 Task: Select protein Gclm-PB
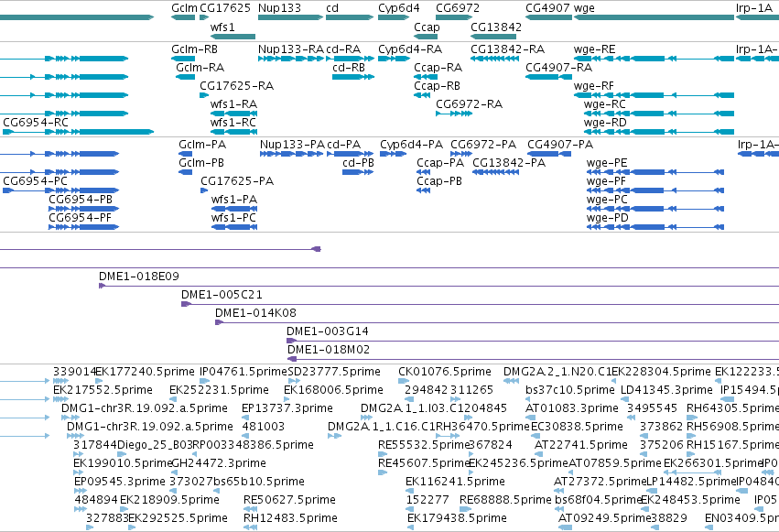[201, 163]
